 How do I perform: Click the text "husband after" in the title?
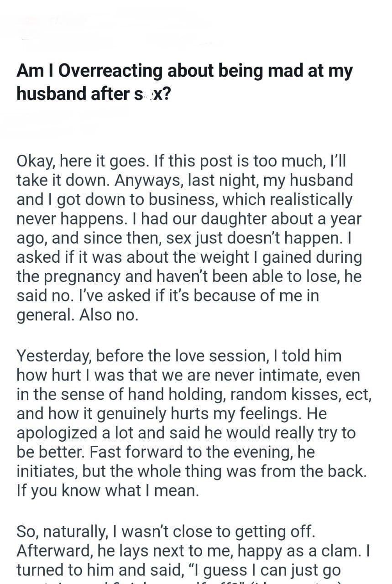click(74, 94)
